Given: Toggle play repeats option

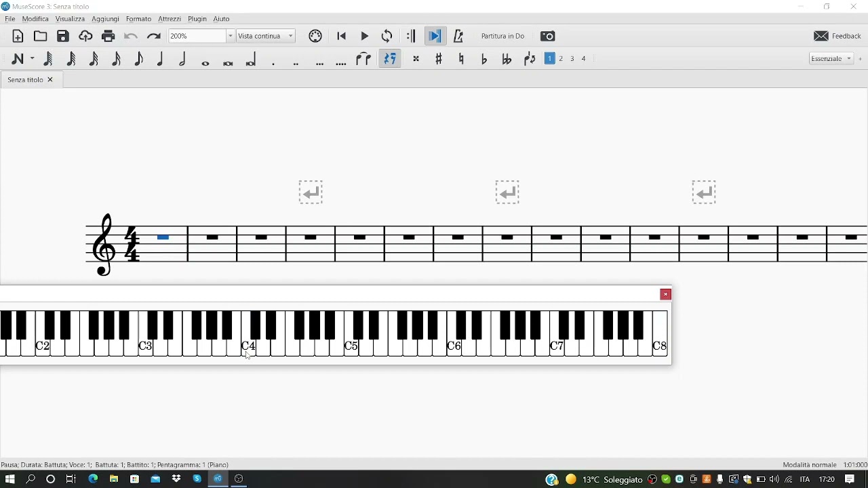Looking at the screenshot, I should coord(412,37).
